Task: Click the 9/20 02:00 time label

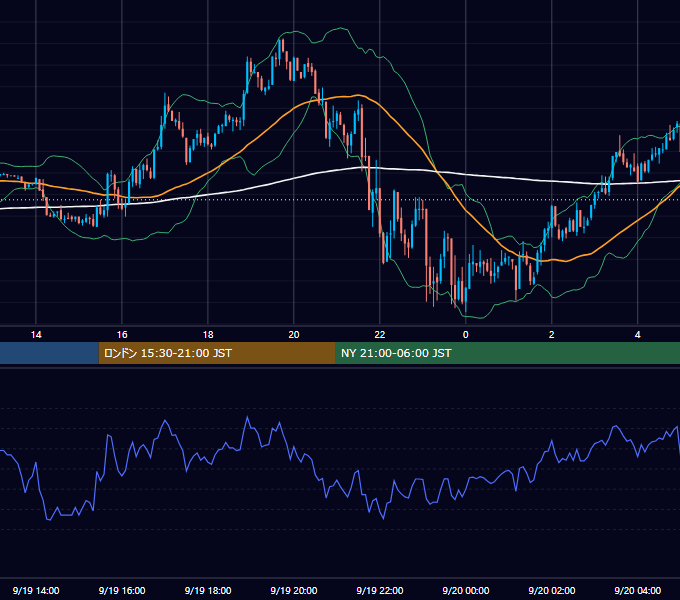Action: [x=552, y=590]
